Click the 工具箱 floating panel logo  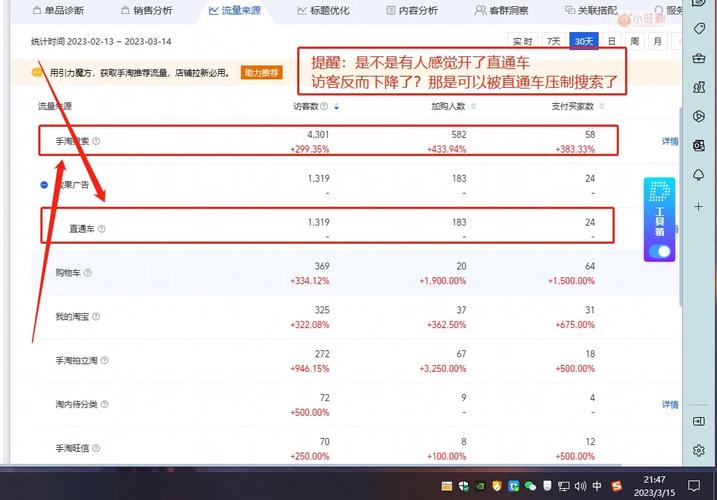[x=659, y=192]
